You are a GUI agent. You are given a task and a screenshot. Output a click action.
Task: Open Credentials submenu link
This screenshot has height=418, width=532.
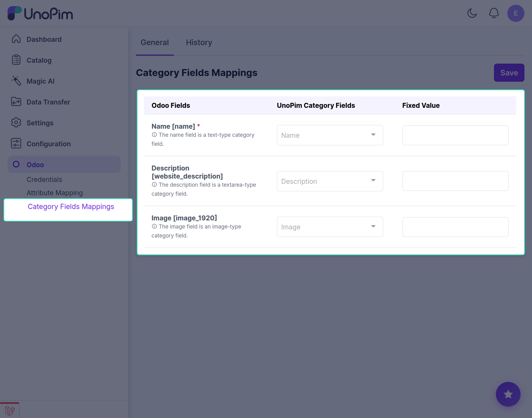[x=44, y=179]
